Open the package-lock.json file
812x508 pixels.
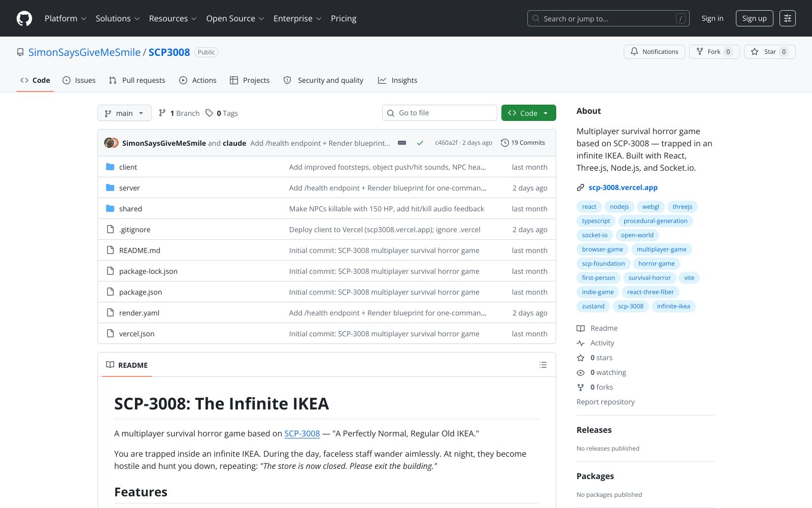click(x=148, y=271)
